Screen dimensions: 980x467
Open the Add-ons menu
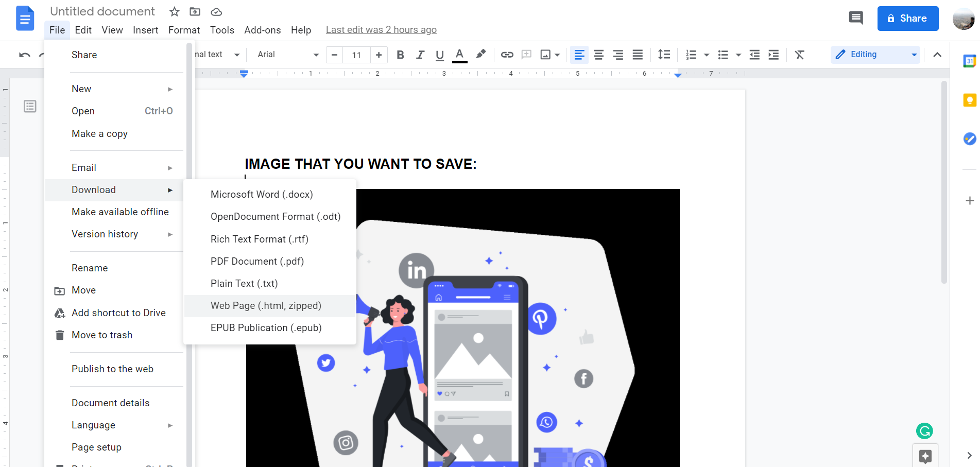pyautogui.click(x=263, y=30)
